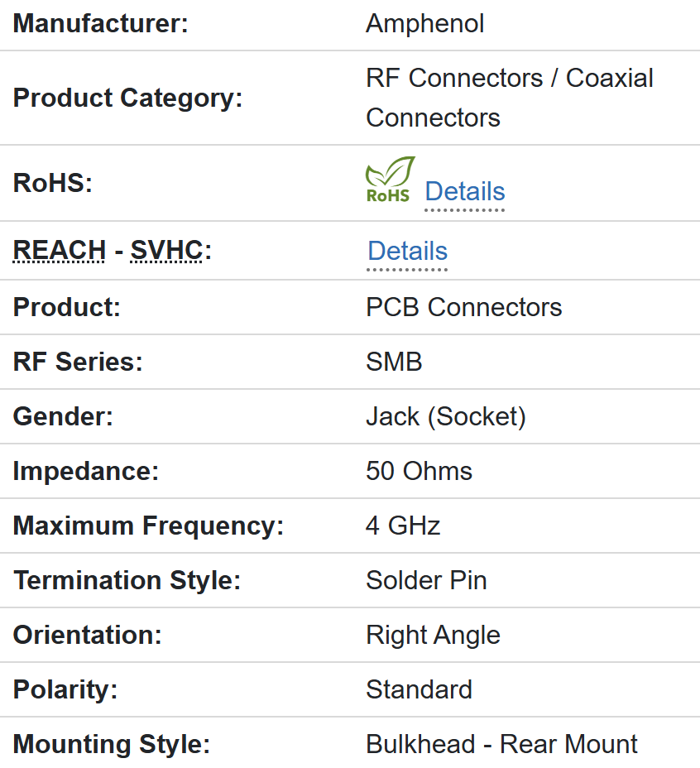Click the Manufacturer value Amphenol
Viewport: 700px width, 768px height.
tap(424, 23)
